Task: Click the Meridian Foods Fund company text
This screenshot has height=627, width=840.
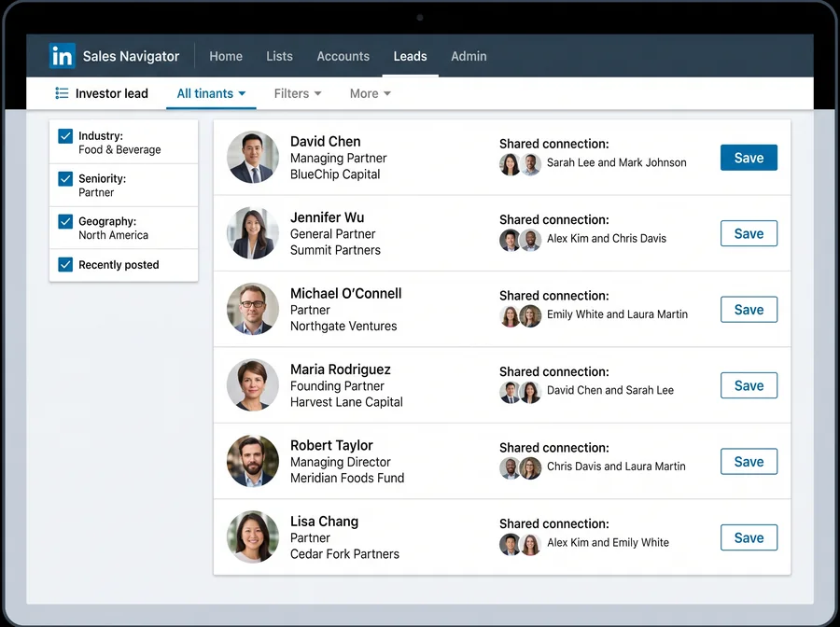Action: pos(347,478)
